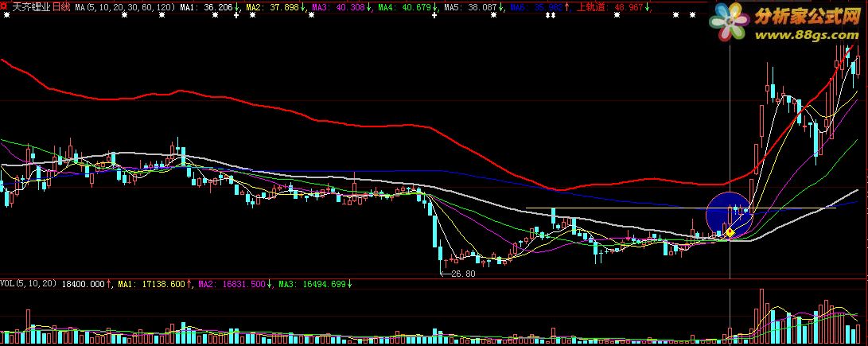Click the plus marker beneath the MA1 value
Image resolution: width=868 pixels, height=346 pixels.
236,15
